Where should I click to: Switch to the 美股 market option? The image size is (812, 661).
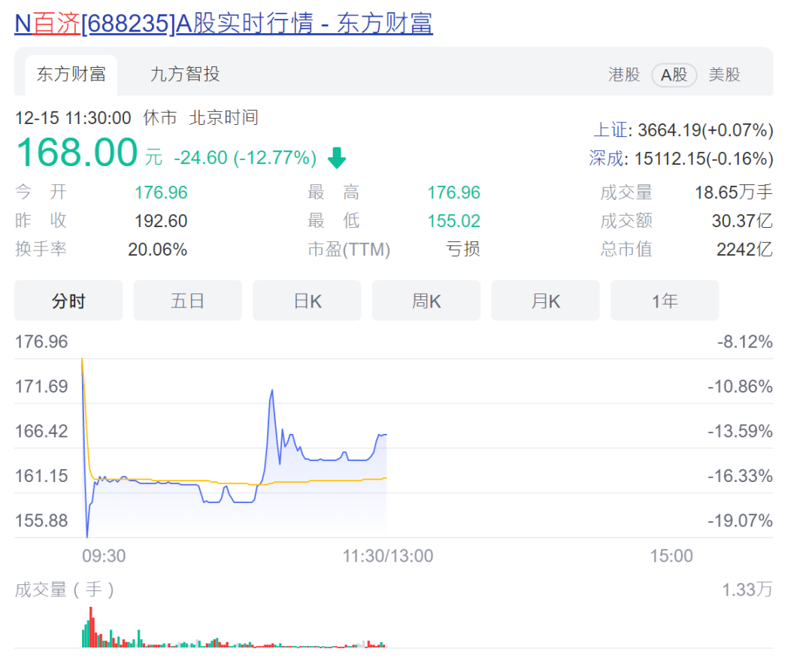[724, 75]
